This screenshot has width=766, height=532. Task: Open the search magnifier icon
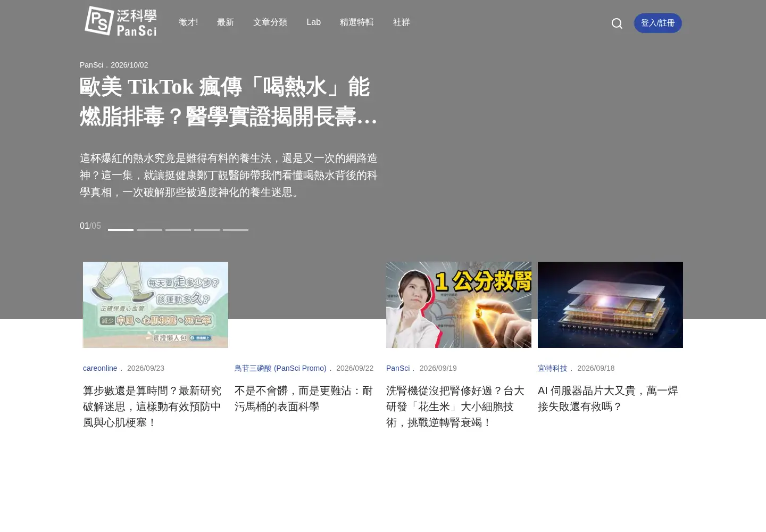point(617,23)
